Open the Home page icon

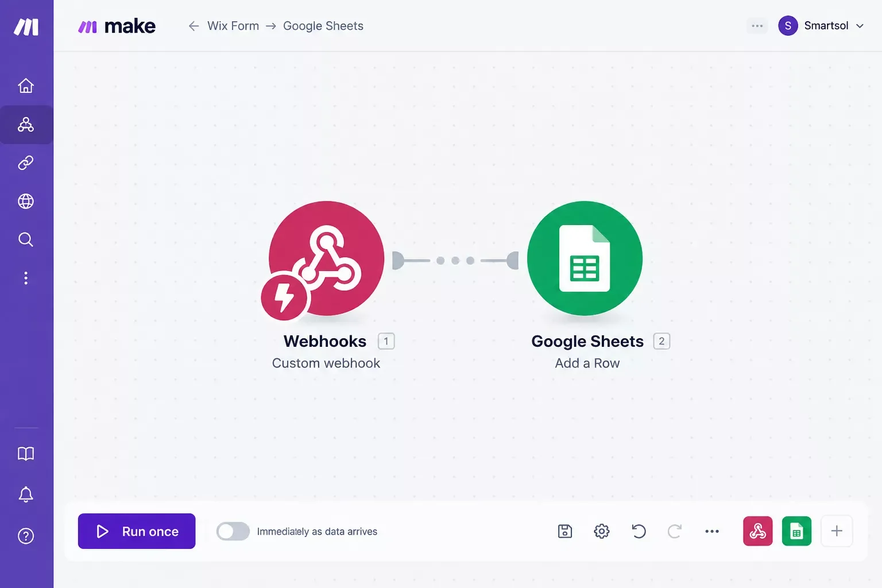pyautogui.click(x=26, y=86)
